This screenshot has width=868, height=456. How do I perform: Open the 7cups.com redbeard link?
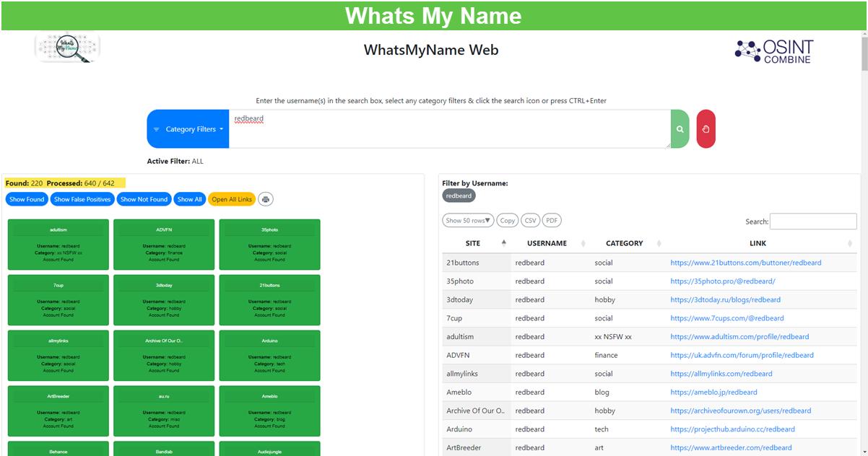(726, 318)
